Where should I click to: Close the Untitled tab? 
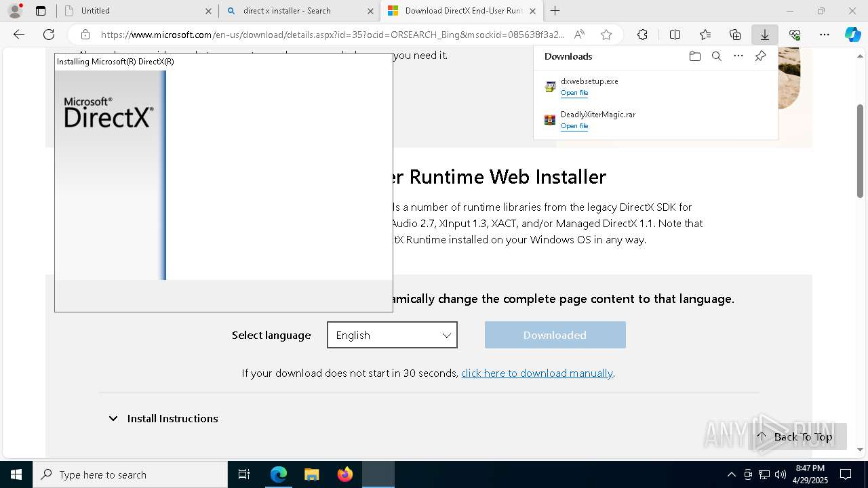click(208, 11)
